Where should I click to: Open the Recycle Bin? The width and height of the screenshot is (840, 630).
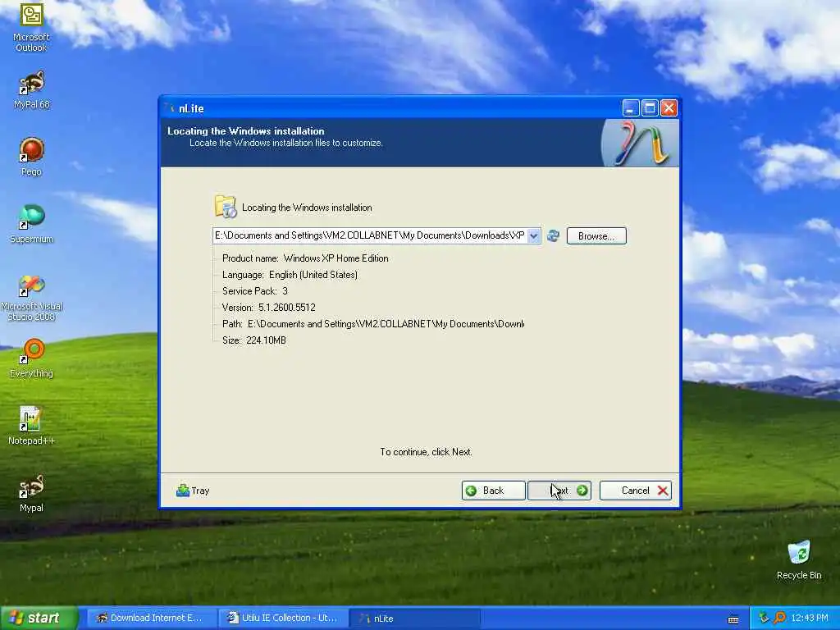(x=799, y=560)
